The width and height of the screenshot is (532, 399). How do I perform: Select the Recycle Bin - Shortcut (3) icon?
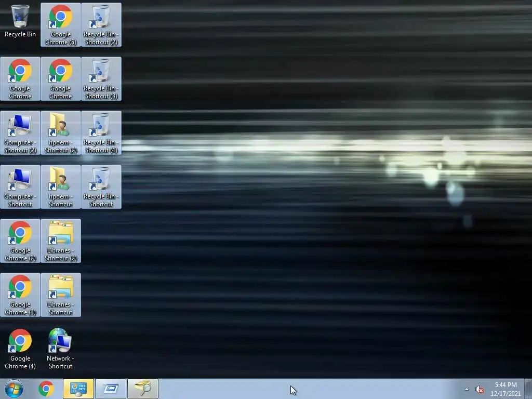point(101,79)
